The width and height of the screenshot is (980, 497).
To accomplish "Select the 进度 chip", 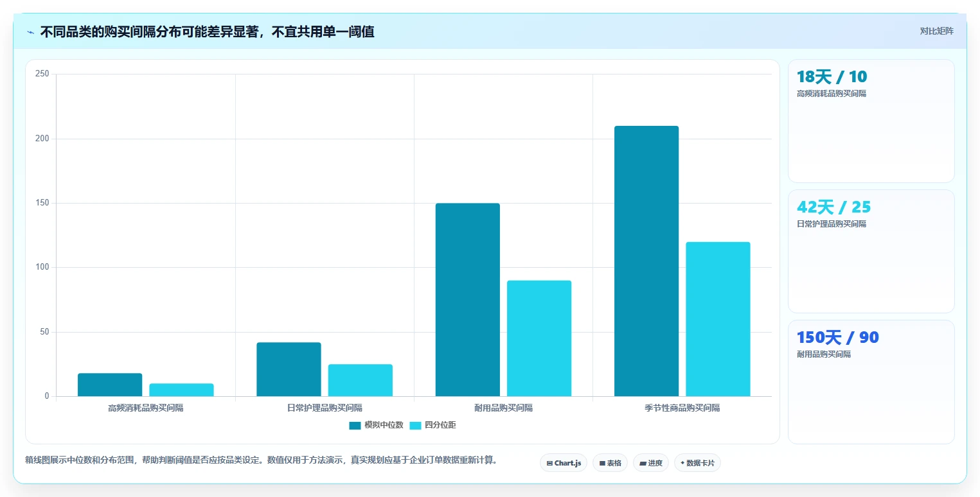I will (651, 463).
